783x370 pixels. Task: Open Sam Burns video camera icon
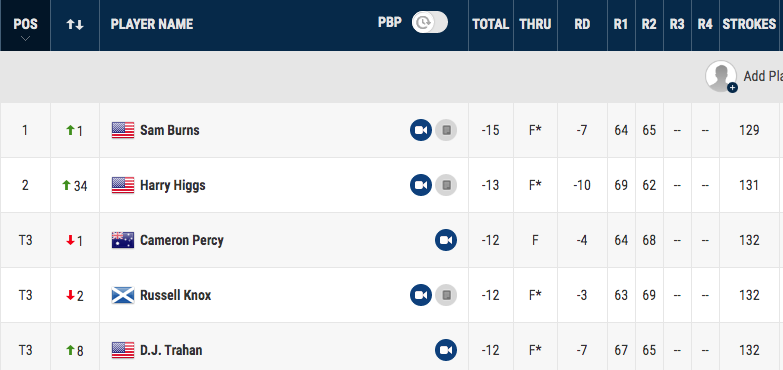421,130
